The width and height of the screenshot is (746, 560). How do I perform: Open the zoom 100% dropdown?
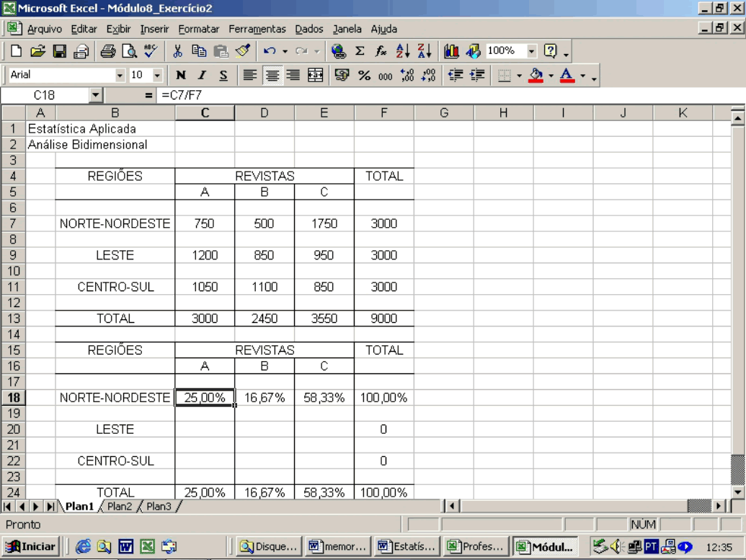[x=532, y=51]
